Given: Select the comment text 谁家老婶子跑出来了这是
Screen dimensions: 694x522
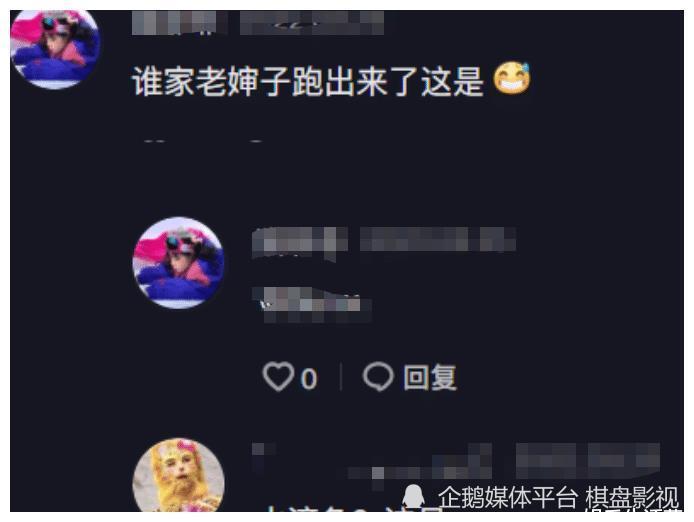Looking at the screenshot, I should tap(308, 81).
